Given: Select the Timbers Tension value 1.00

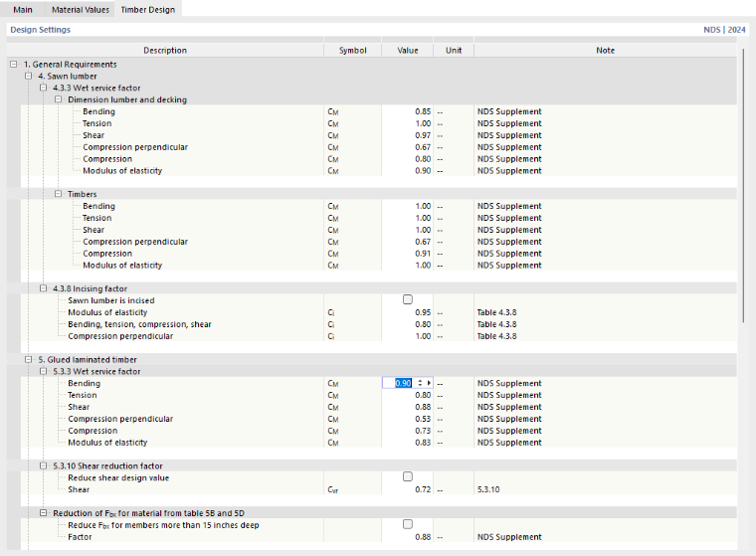Looking at the screenshot, I should (x=423, y=218).
